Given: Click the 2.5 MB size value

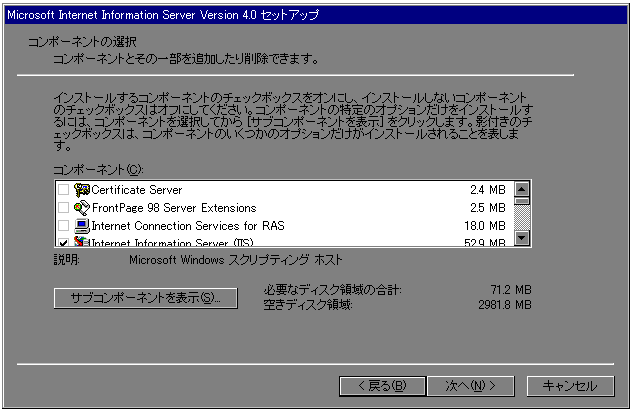Looking at the screenshot, I should click(x=488, y=208).
